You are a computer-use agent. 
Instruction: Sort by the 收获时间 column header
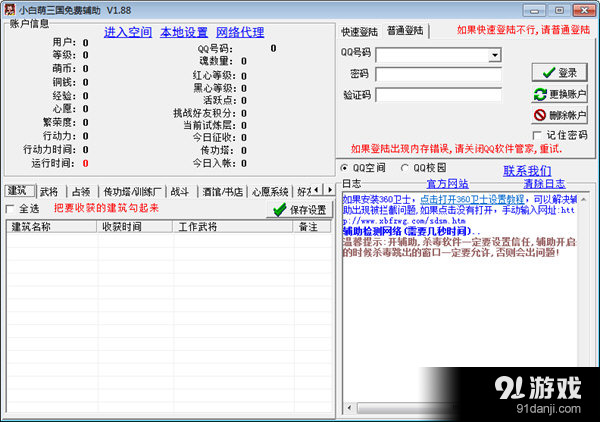pos(134,226)
